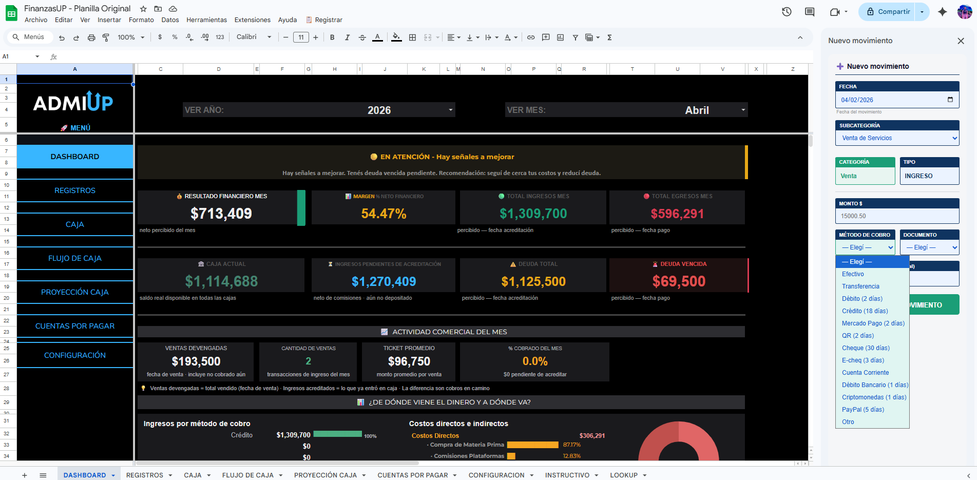The width and height of the screenshot is (977, 480).
Task: Open version history clock icon
Action: pos(786,12)
